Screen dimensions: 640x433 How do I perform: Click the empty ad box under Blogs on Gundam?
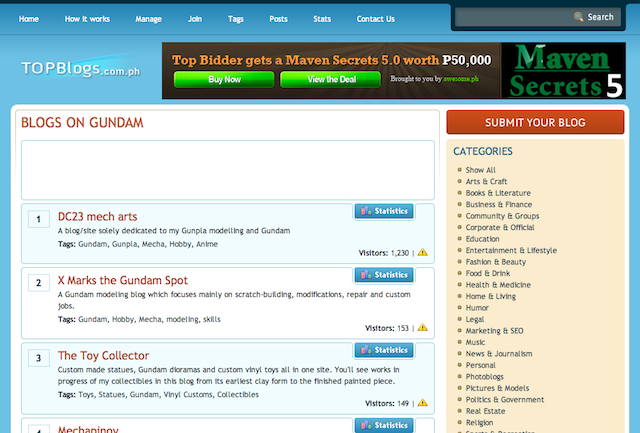coord(228,170)
